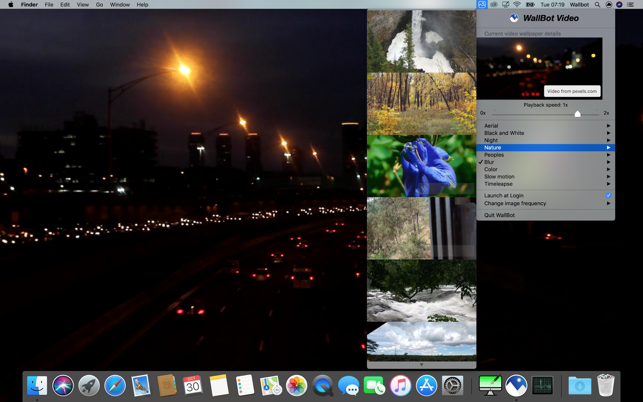The image size is (643, 402).
Task: Toggle the Launch at Login checkbox
Action: point(609,195)
